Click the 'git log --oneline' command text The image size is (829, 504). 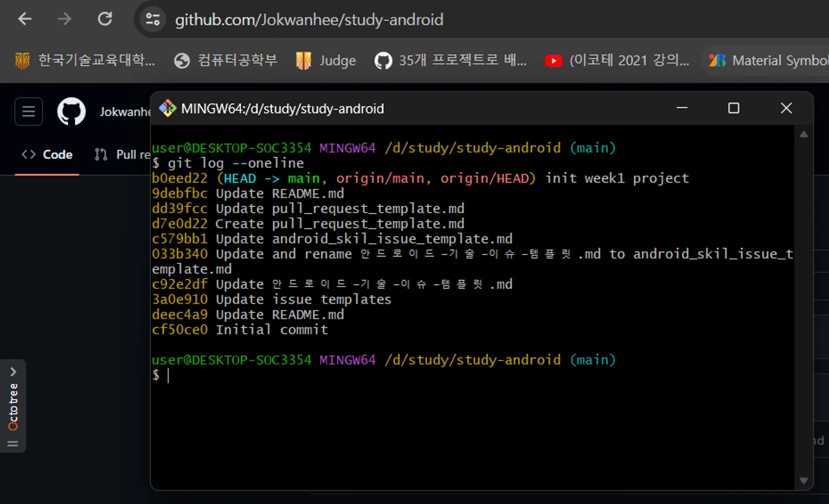pyautogui.click(x=235, y=163)
